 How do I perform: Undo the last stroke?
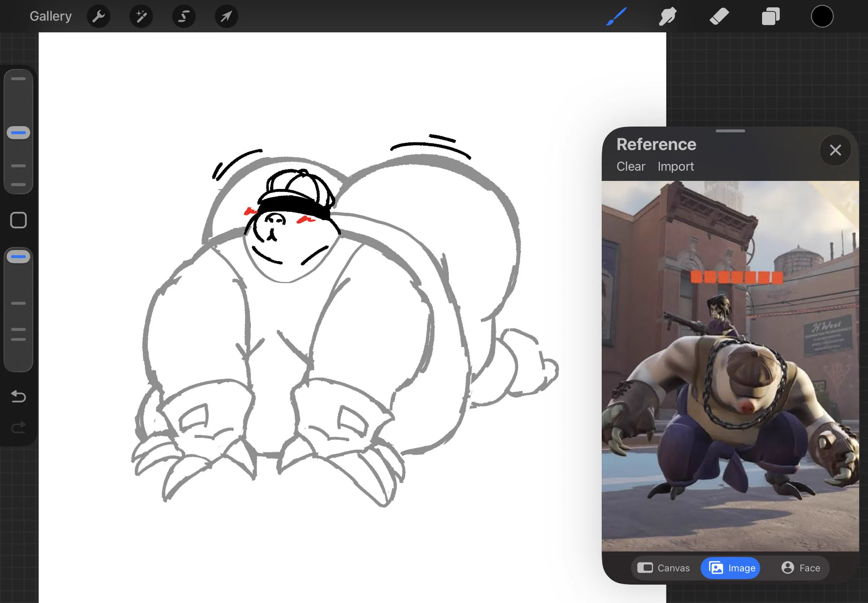18,396
